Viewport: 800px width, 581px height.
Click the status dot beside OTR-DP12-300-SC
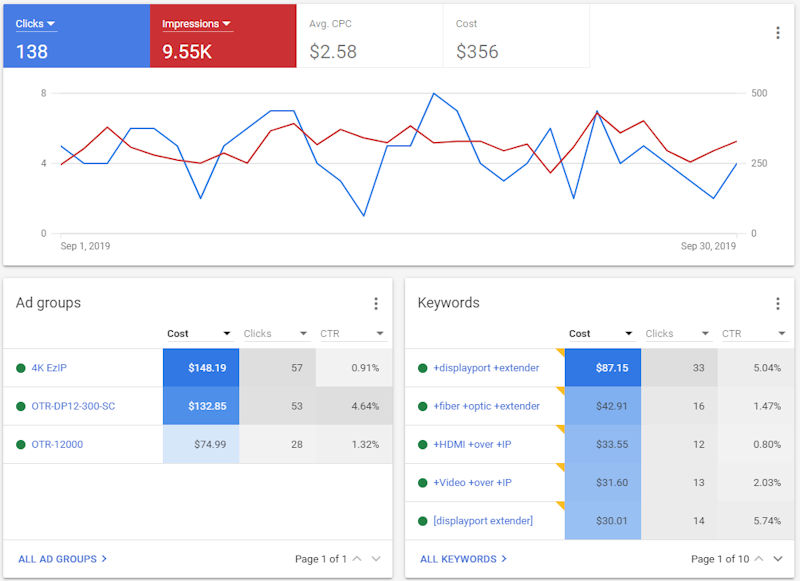21,406
